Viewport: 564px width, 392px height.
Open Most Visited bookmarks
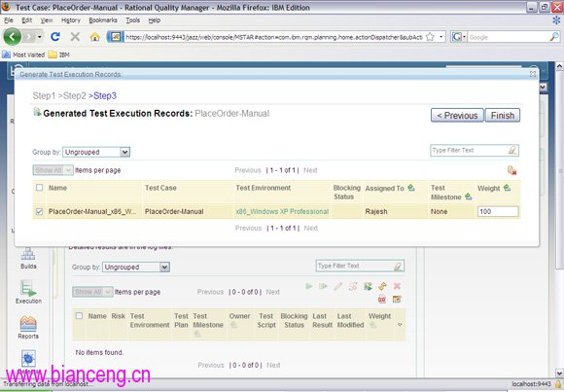[23, 54]
